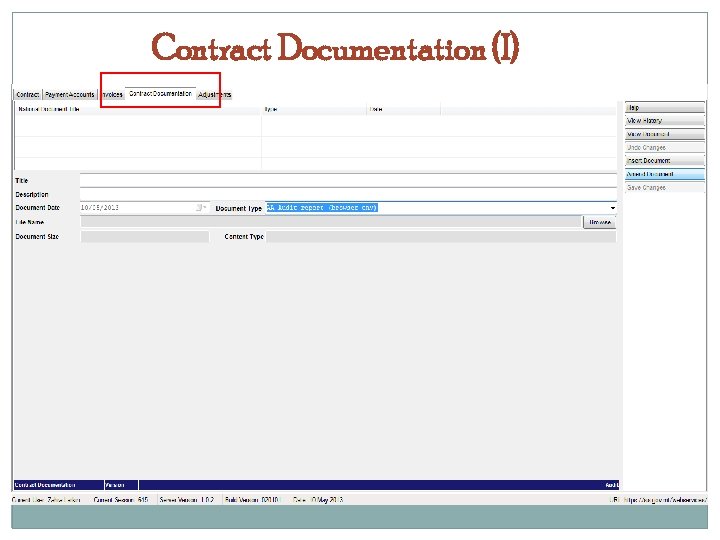The width and height of the screenshot is (720, 540).
Task: Click Browse next to File Name
Action: coord(599,222)
